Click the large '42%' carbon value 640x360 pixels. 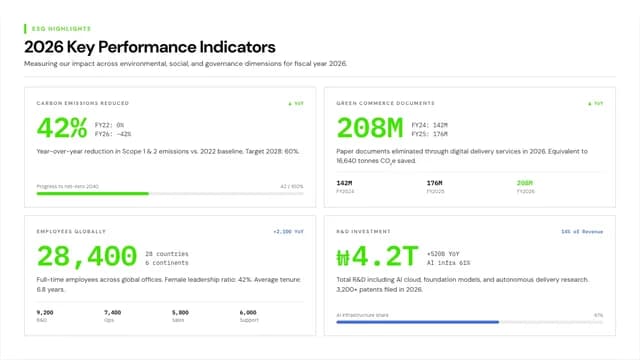62,128
